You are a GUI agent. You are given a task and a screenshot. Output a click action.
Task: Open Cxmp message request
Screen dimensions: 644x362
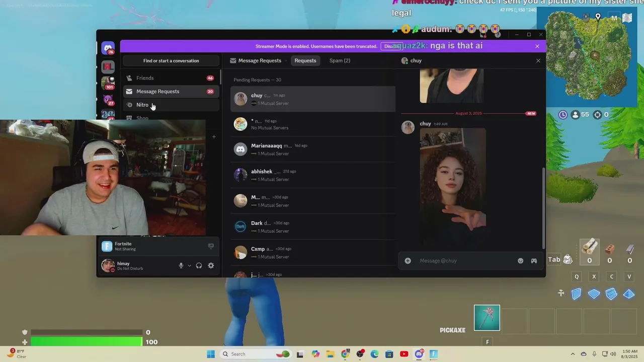[x=313, y=252]
